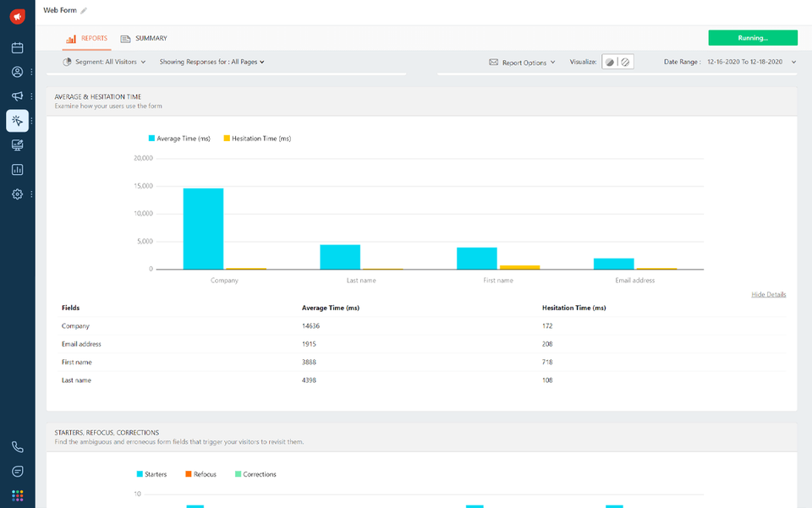Open Showing Responses for All Pages dropdown
The image size is (812, 508).
click(211, 62)
